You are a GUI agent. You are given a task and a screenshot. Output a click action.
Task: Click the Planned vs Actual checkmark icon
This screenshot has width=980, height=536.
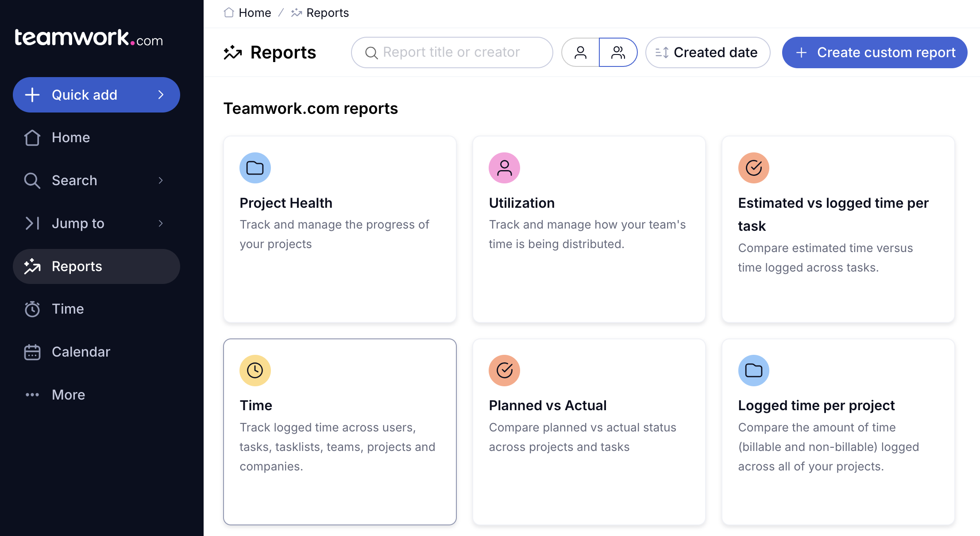(x=504, y=370)
